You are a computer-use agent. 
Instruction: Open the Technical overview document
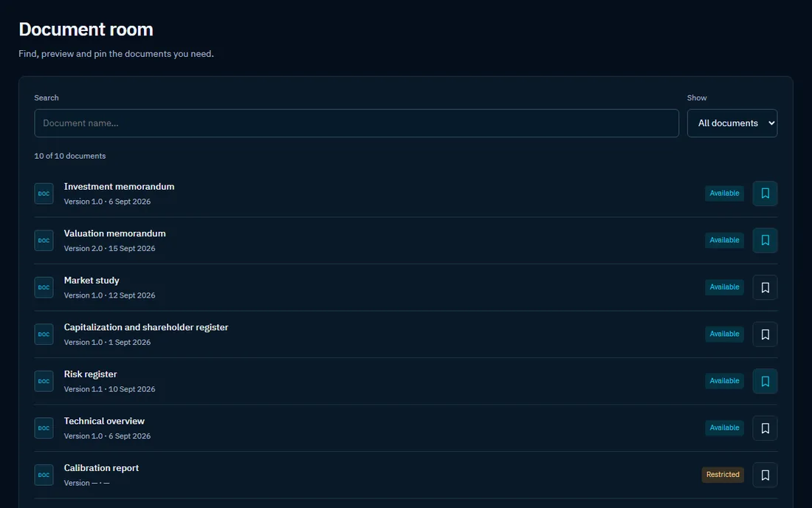[104, 421]
